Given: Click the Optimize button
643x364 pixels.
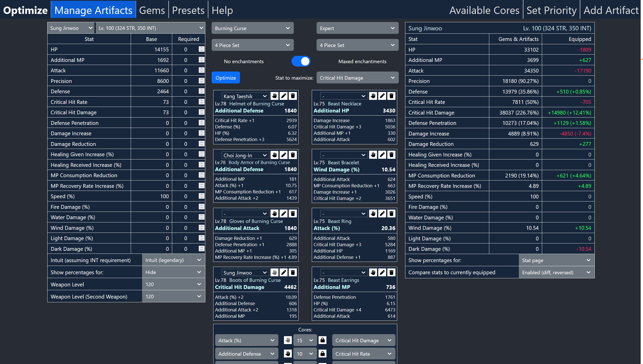Looking at the screenshot, I should (x=226, y=78).
